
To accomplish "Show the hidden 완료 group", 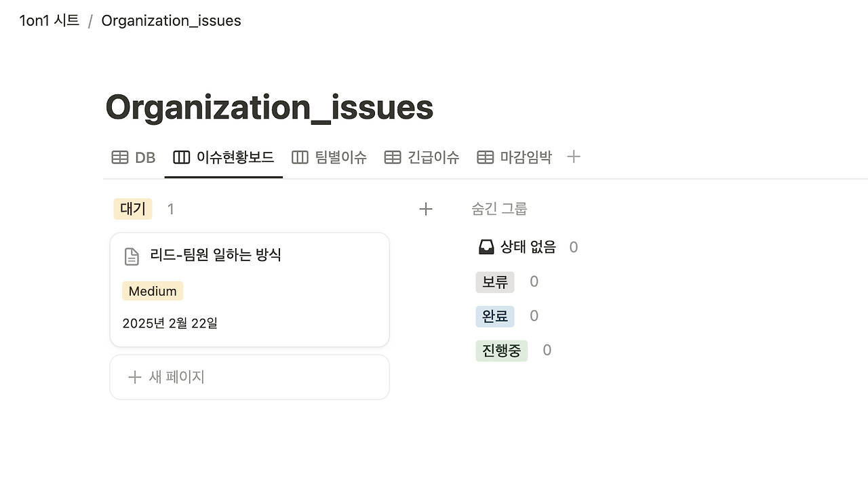I will pos(495,315).
